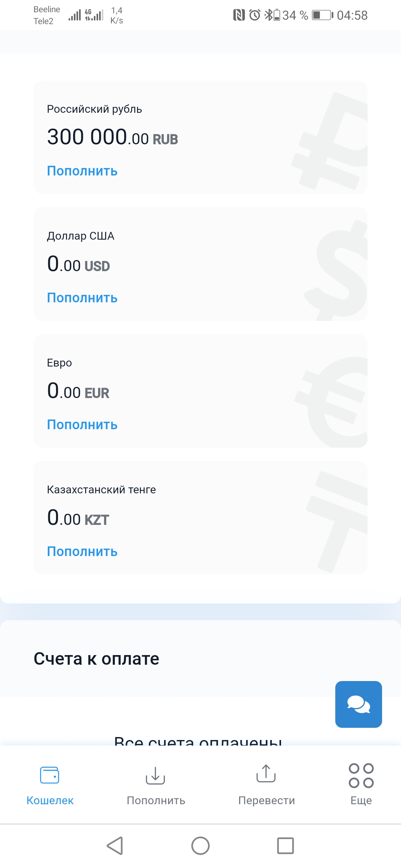Tap the Перевести upload icon
The image size is (401, 868).
pyautogui.click(x=266, y=773)
